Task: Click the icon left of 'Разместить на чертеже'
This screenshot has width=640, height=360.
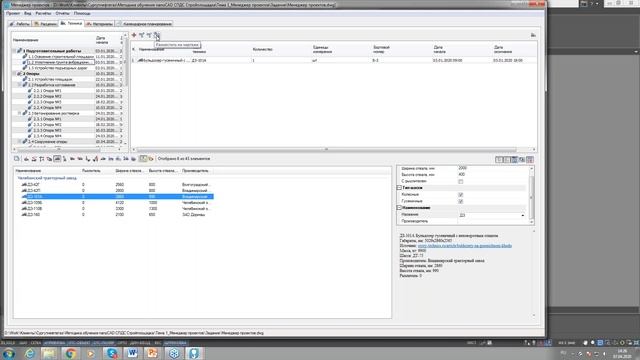Action: (x=149, y=35)
